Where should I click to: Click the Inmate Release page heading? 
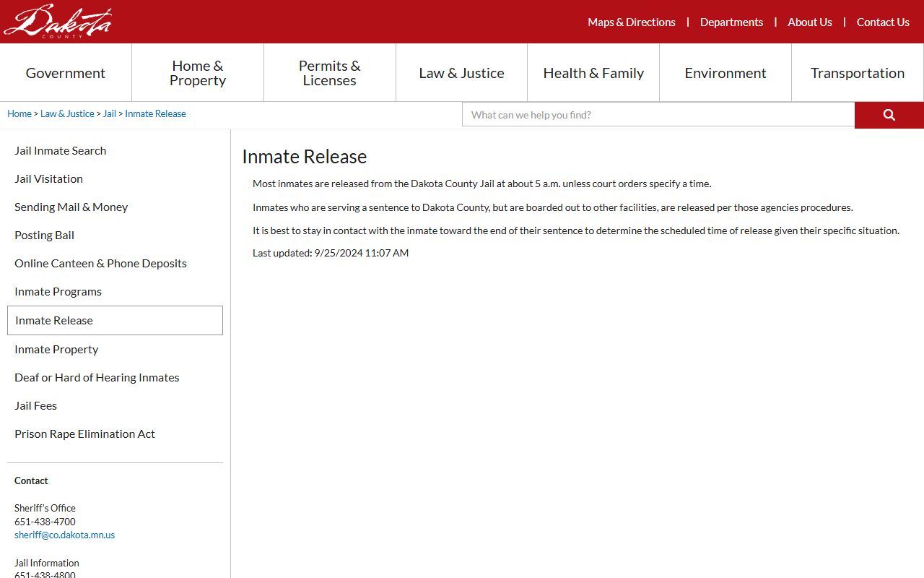(x=304, y=157)
